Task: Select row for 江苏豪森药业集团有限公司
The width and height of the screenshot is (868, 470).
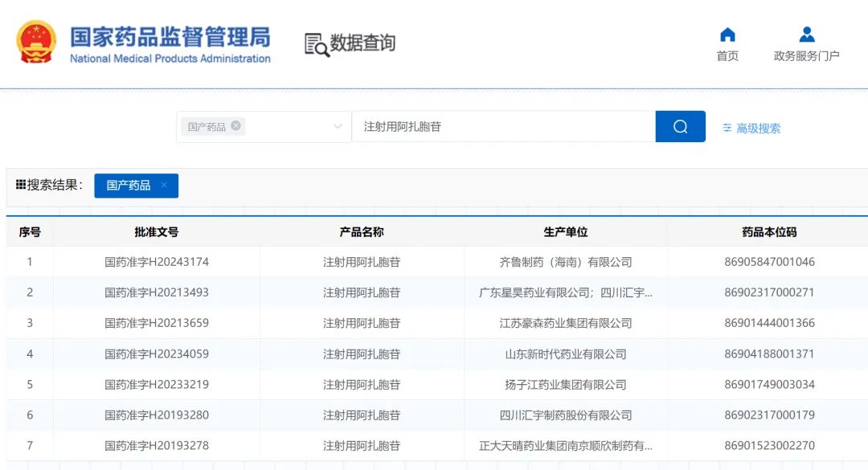Action: [x=566, y=323]
